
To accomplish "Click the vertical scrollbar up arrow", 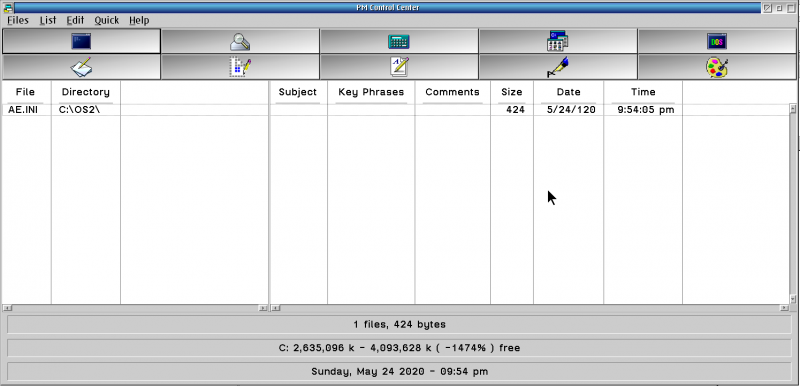I will click(793, 108).
